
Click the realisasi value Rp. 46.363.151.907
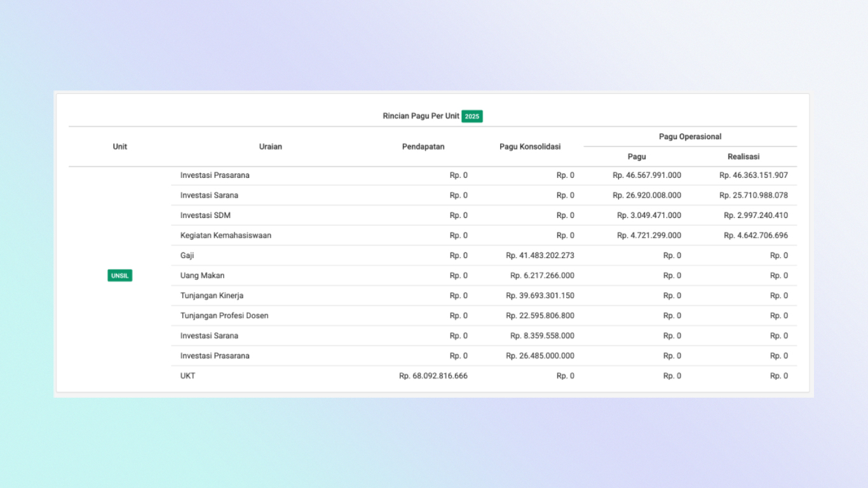754,175
